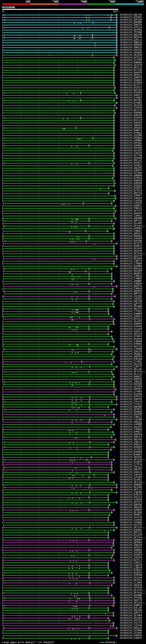Select hit label UniRef100_Q6GYA9

click(x=131, y=35)
